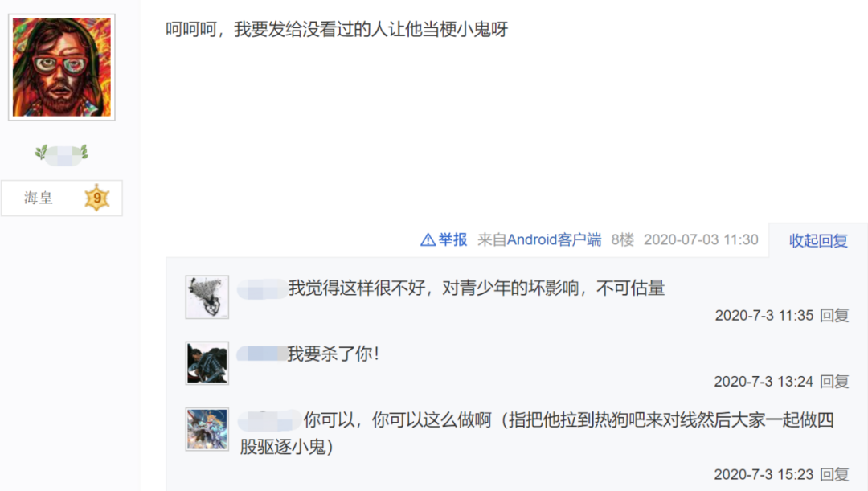The image size is (868, 491).
Task: Click the warning triangle report icon
Action: (x=428, y=239)
